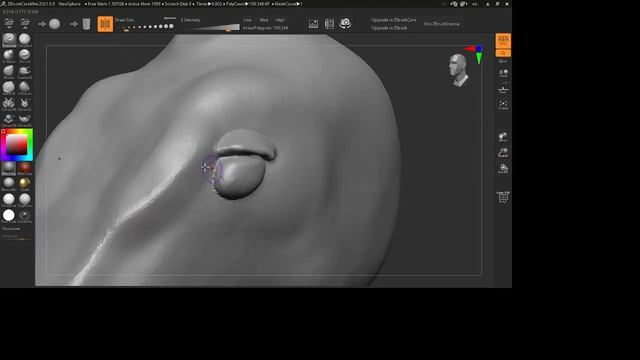Viewport: 640px width, 360px height.
Task: Toggle Local rotation mode
Action: click(503, 73)
